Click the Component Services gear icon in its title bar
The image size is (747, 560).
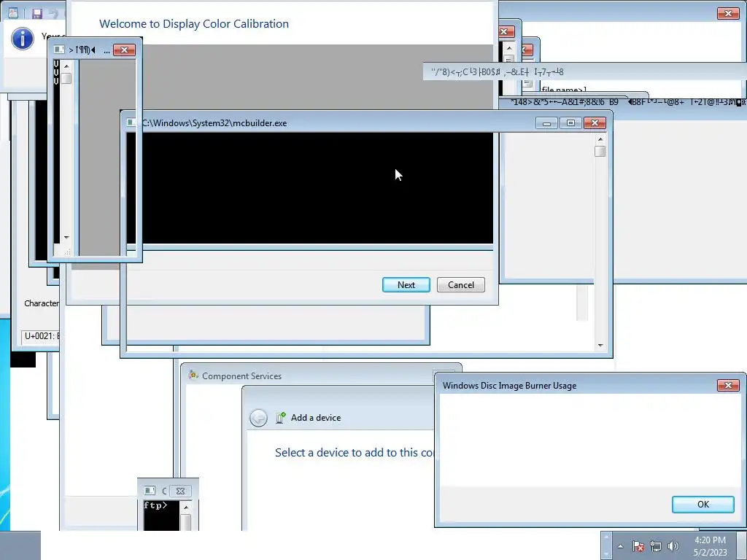(193, 376)
